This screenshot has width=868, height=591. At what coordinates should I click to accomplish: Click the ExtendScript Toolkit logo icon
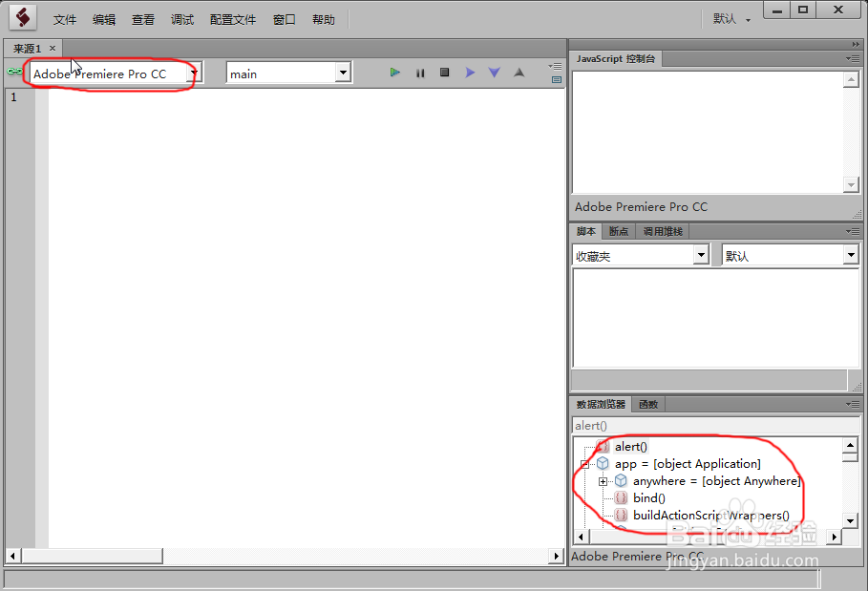23,18
